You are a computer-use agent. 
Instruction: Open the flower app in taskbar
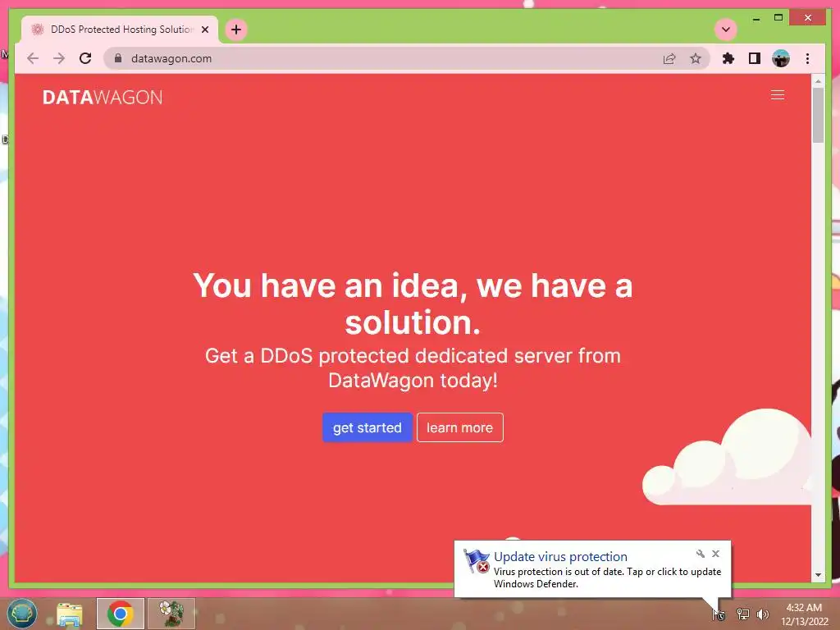click(x=171, y=614)
